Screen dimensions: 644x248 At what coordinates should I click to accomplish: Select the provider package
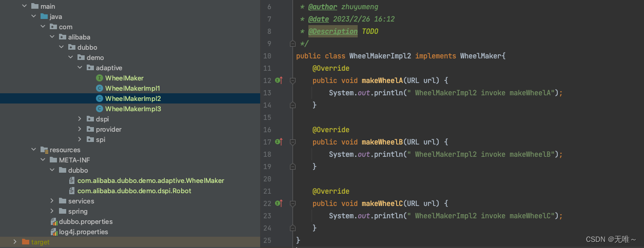click(109, 129)
